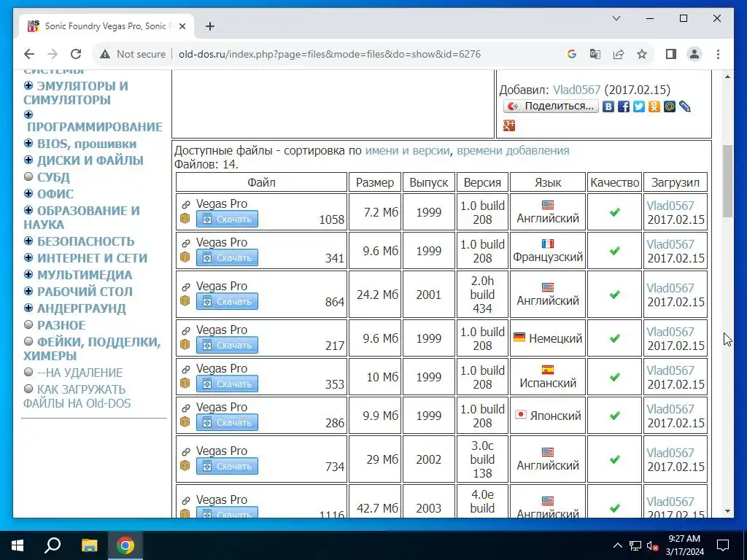Click package icon in the 734 downloads row

tap(185, 466)
